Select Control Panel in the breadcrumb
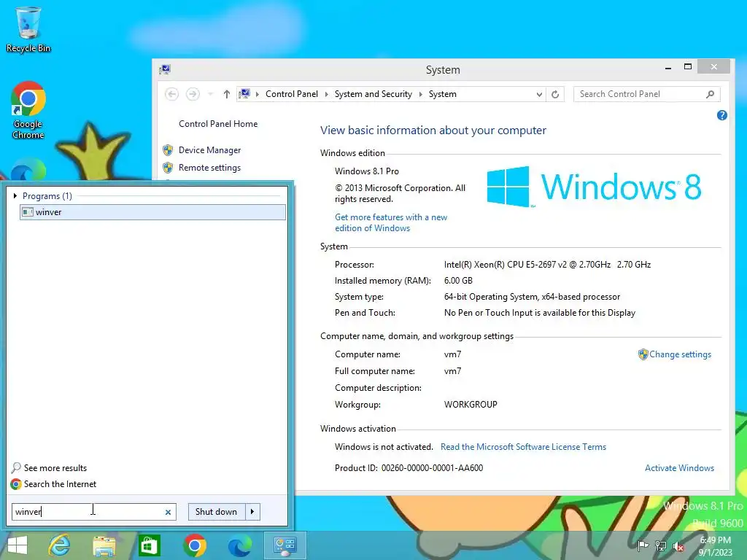 tap(292, 94)
